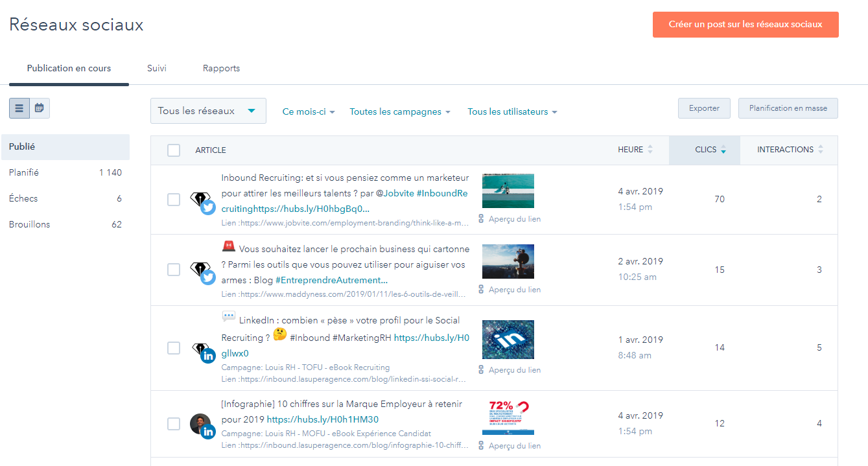868x466 pixels.
Task: Sort by Clics column arrow
Action: coord(723,150)
